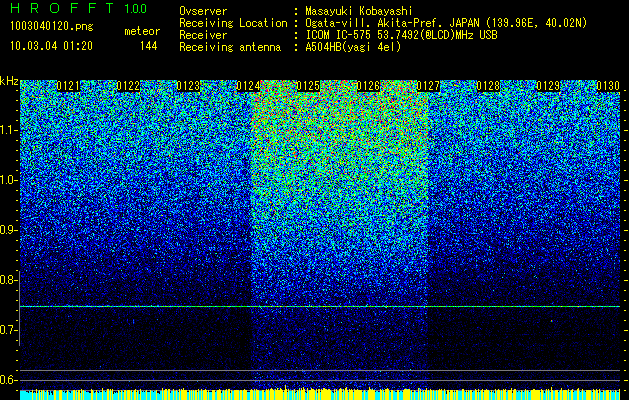Click the 0125 time marker label
629x400 pixels.
[x=308, y=86]
